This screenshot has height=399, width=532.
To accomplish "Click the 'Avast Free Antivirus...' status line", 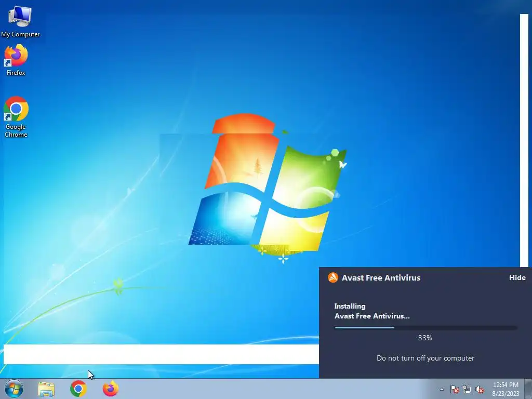I will point(372,316).
